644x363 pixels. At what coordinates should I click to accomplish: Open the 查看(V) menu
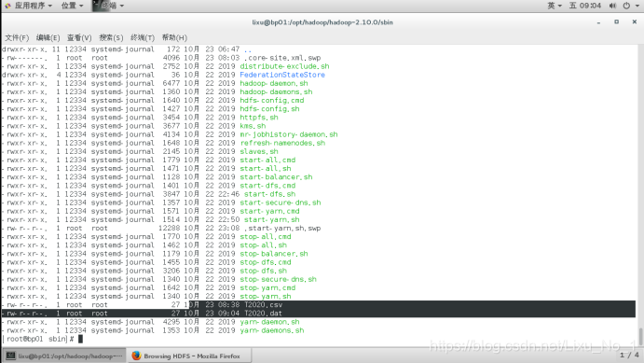point(79,38)
